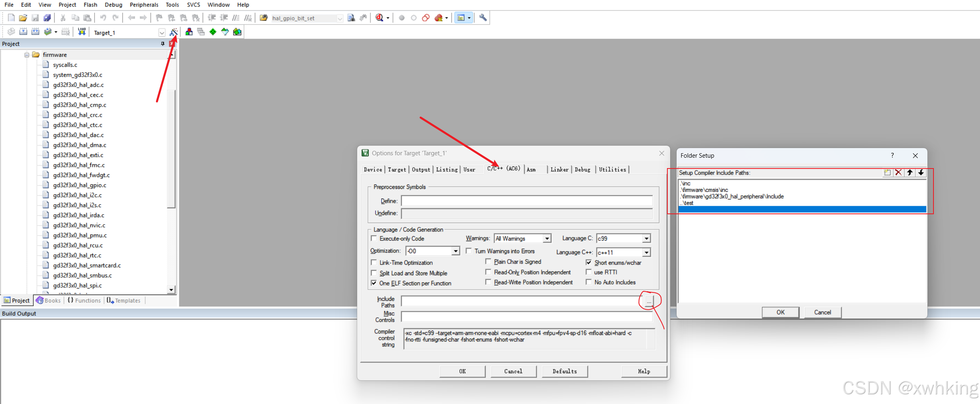
Task: Click the Defaults button
Action: tap(565, 372)
